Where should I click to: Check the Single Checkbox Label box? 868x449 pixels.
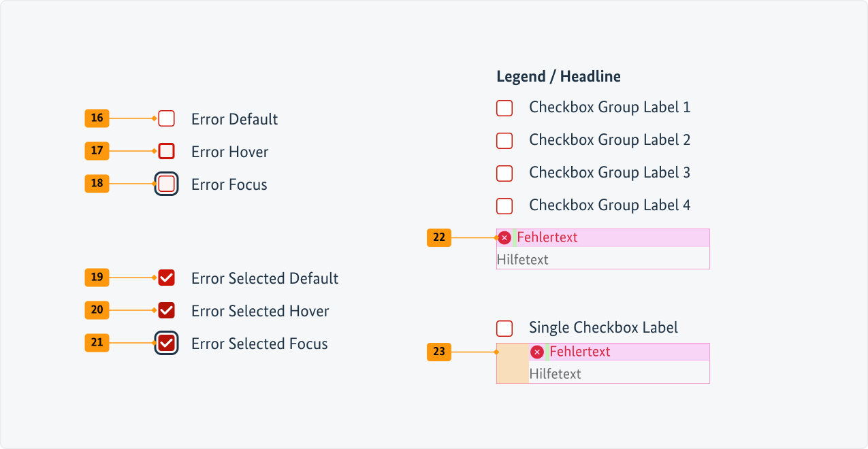(504, 328)
